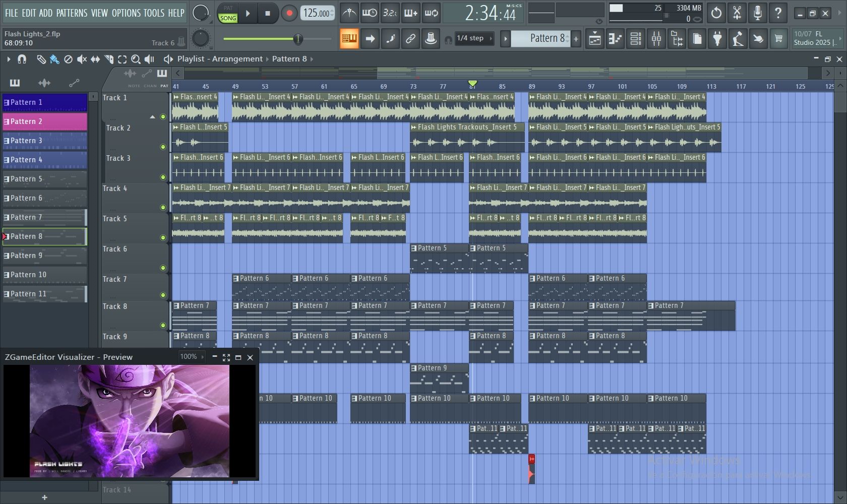847x504 pixels.
Task: Arm recording with the record button
Action: tap(289, 14)
